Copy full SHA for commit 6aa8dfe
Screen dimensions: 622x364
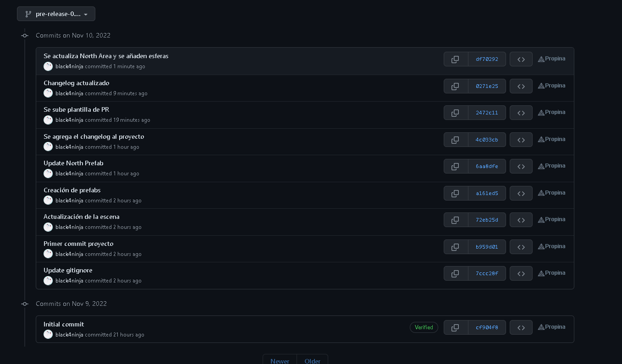click(x=455, y=166)
